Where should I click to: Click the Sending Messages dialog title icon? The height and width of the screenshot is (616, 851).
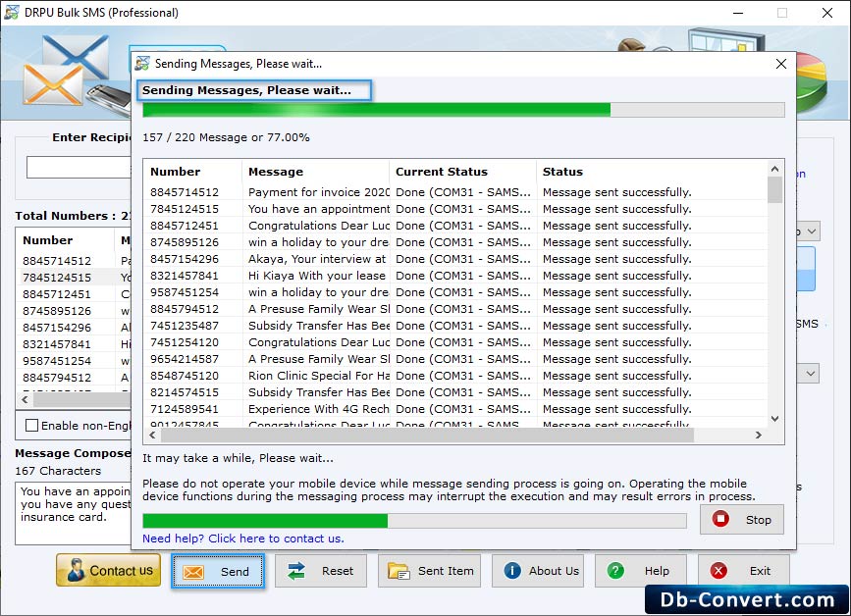click(142, 64)
